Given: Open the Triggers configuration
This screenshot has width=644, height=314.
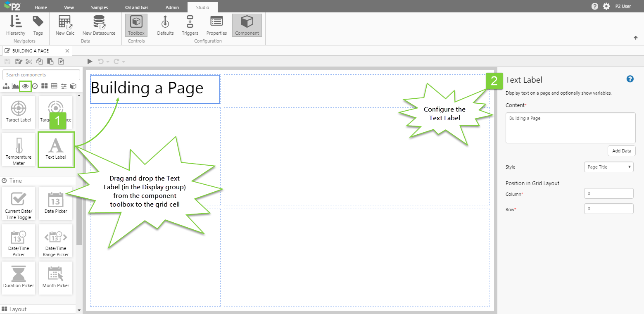Looking at the screenshot, I should [x=190, y=25].
